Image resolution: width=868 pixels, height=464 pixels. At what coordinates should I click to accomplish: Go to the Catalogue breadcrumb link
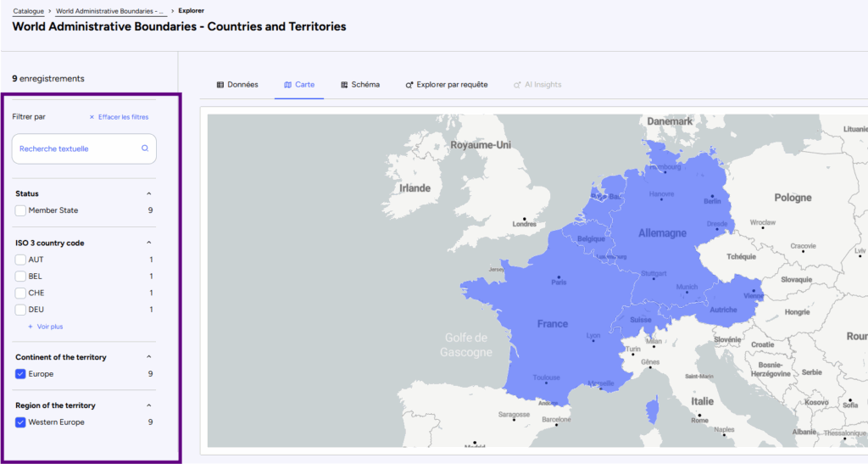point(29,11)
